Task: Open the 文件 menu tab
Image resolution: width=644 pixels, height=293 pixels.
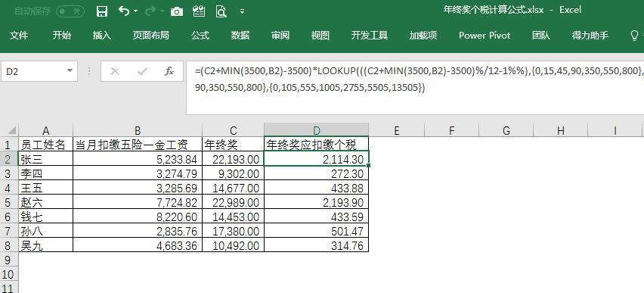Action: click(19, 36)
